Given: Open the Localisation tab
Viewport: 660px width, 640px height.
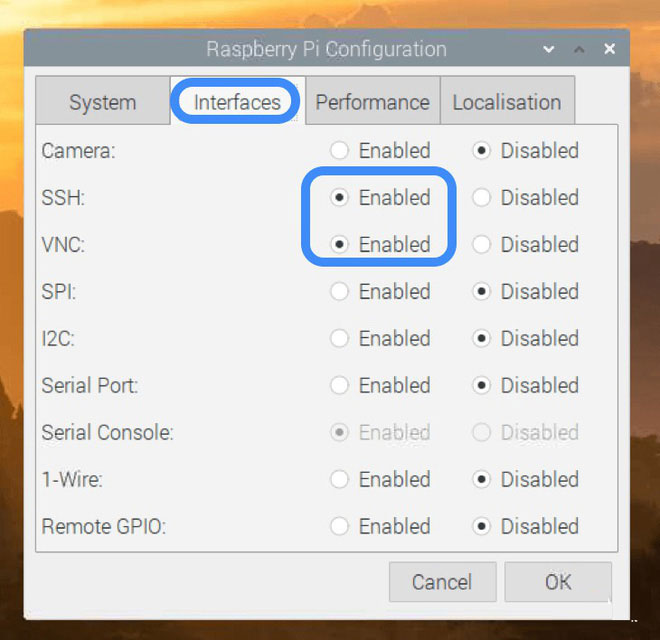Looking at the screenshot, I should click(507, 102).
